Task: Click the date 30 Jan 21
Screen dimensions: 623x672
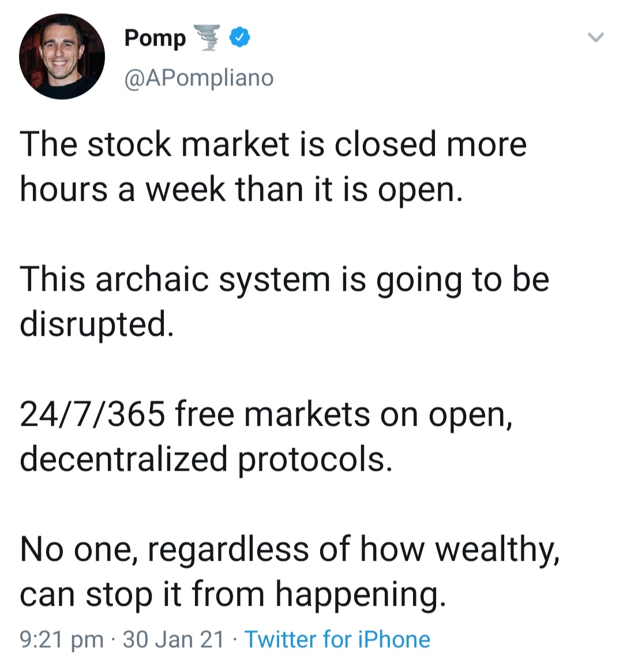Action: pyautogui.click(x=173, y=640)
